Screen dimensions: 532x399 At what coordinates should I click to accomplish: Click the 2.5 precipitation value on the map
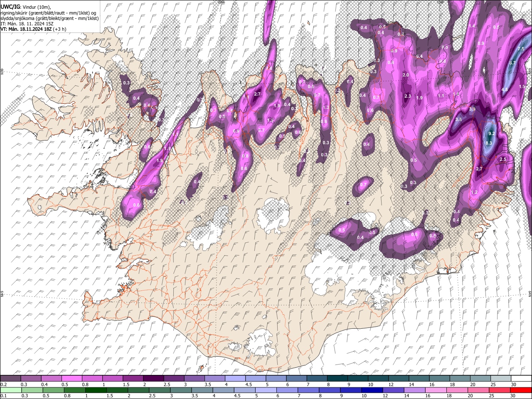point(503,160)
